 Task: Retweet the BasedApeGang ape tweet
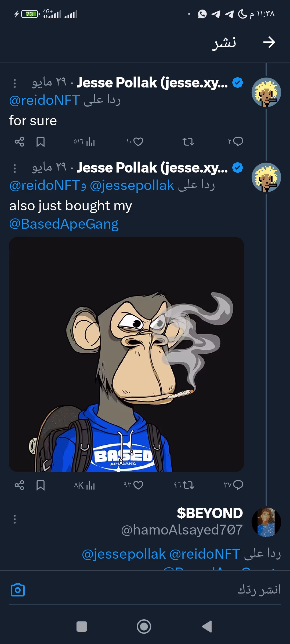188,485
